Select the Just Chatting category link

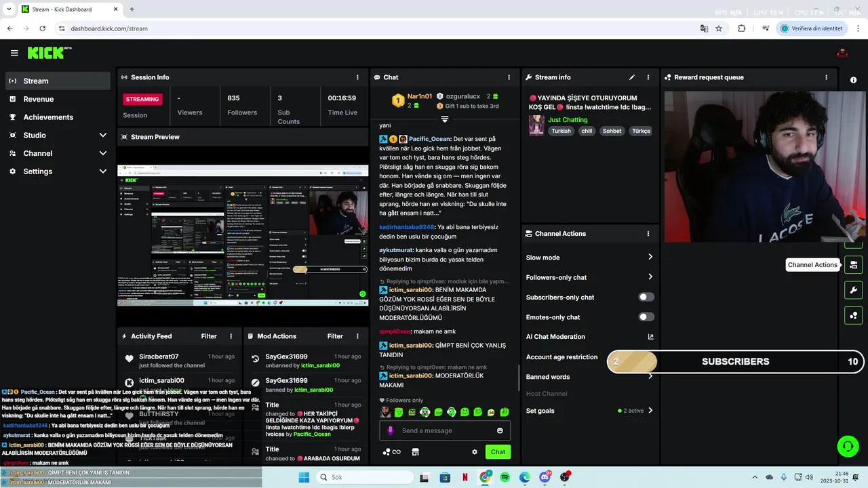pos(568,119)
